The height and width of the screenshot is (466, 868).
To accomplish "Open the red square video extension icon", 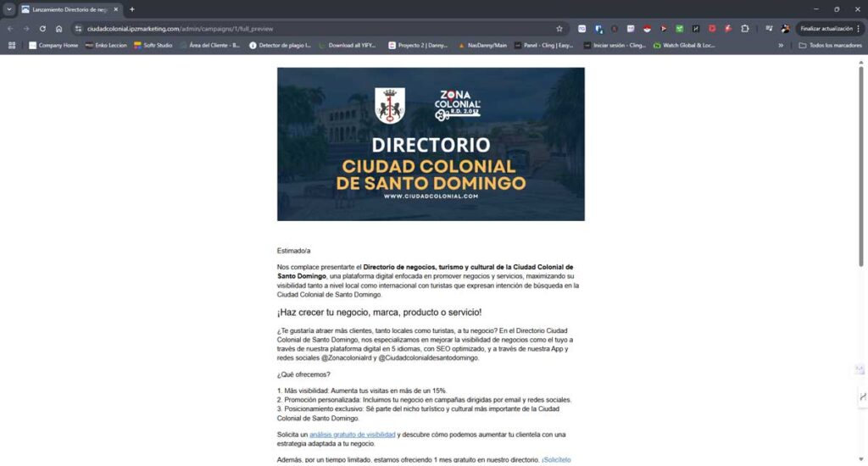I will coord(712,29).
